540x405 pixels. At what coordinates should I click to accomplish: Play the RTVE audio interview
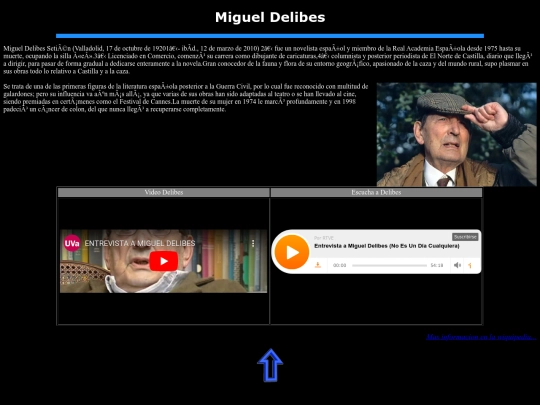tap(292, 252)
